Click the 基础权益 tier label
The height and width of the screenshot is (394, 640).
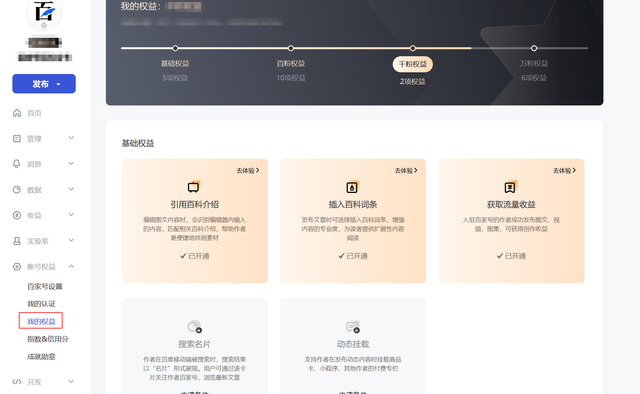tap(175, 63)
